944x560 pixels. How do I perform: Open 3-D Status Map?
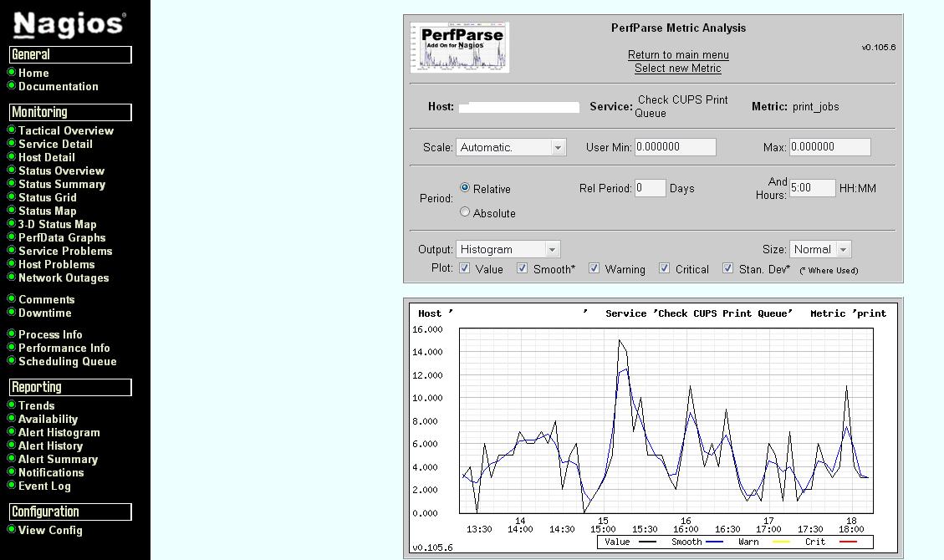coord(57,224)
